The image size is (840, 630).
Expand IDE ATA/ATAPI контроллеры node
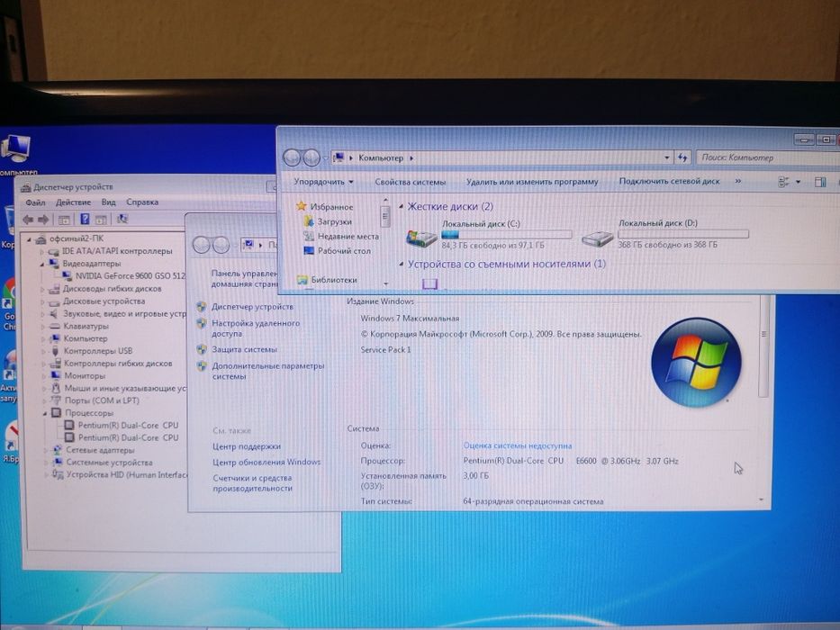(42, 252)
